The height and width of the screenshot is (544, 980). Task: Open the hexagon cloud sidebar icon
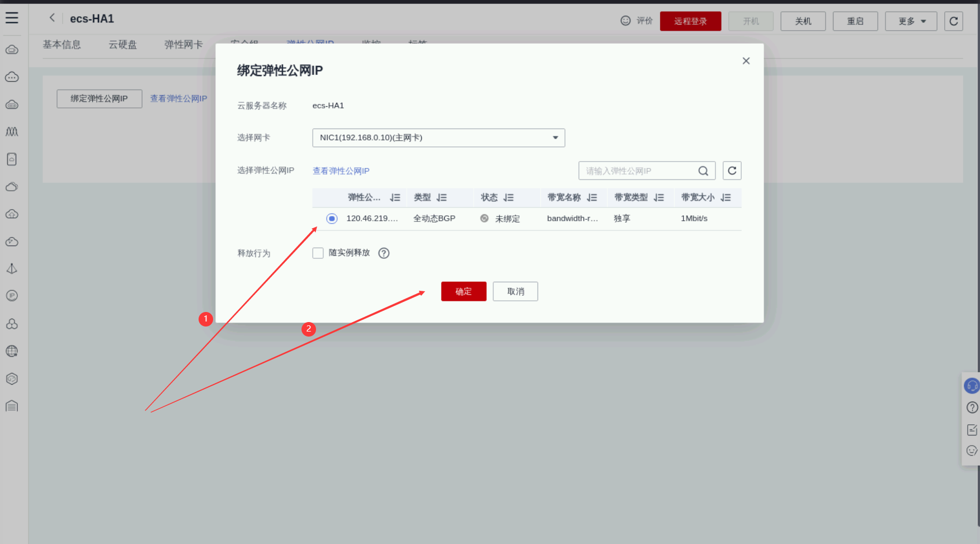(12, 379)
